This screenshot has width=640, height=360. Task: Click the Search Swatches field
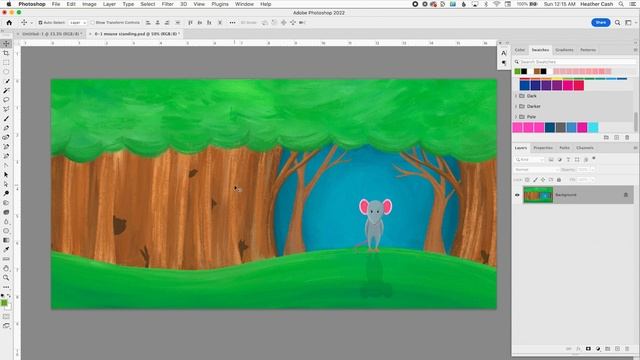(x=575, y=62)
